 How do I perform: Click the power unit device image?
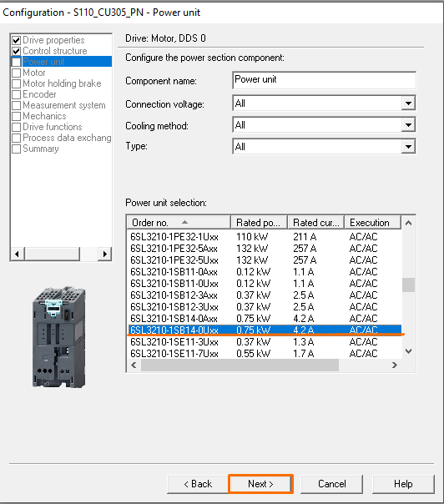pos(59,337)
